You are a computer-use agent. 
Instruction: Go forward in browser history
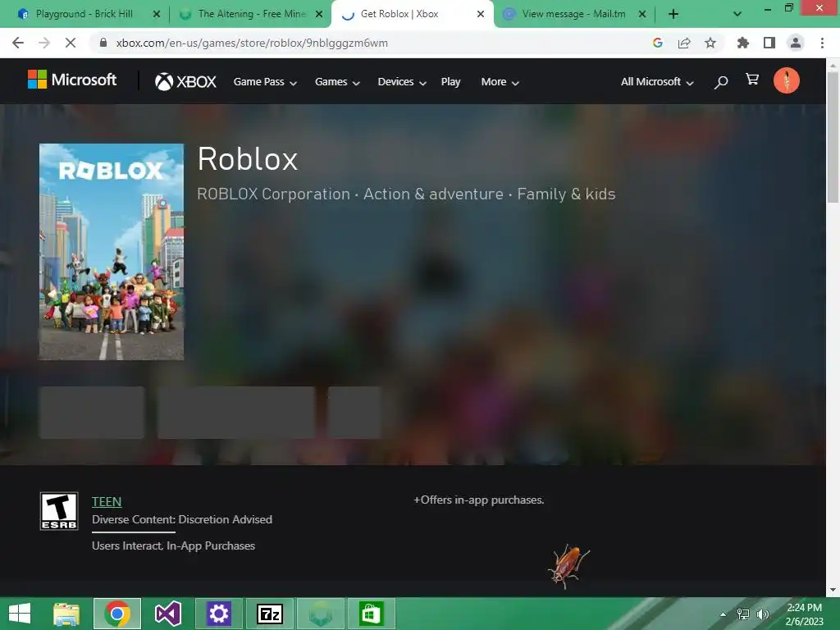[x=44, y=43]
